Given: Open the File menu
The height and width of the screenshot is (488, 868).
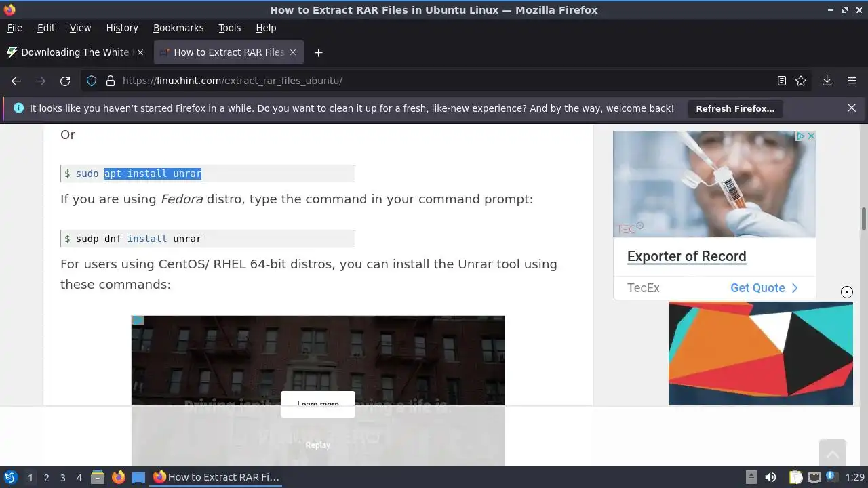Looking at the screenshot, I should tap(14, 28).
